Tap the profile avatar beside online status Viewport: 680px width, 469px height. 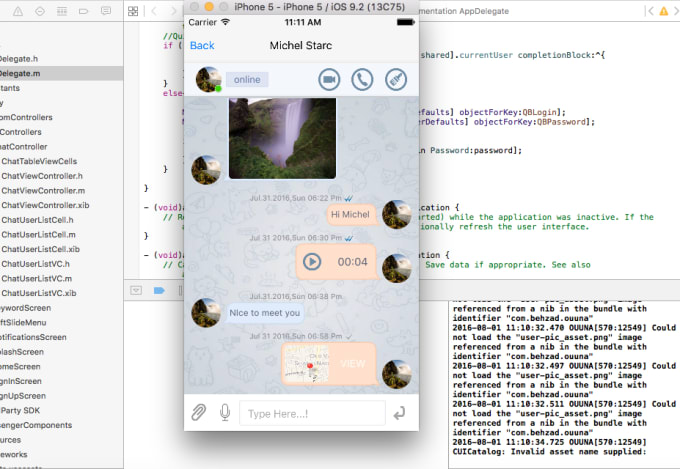[209, 79]
